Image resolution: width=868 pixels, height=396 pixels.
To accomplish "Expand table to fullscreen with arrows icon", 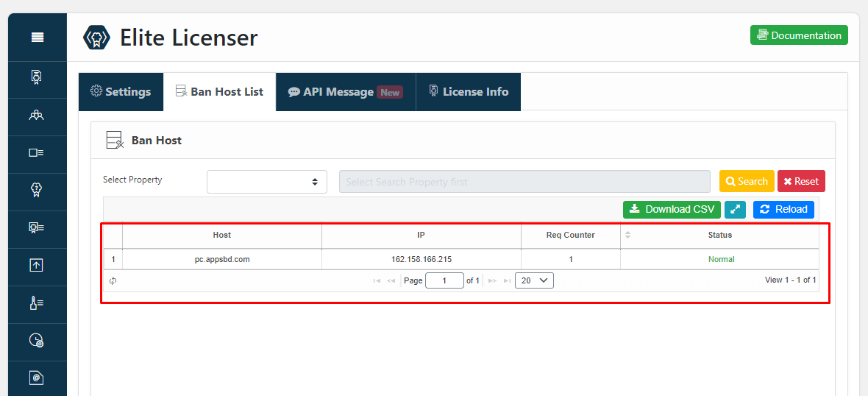I will pos(734,210).
